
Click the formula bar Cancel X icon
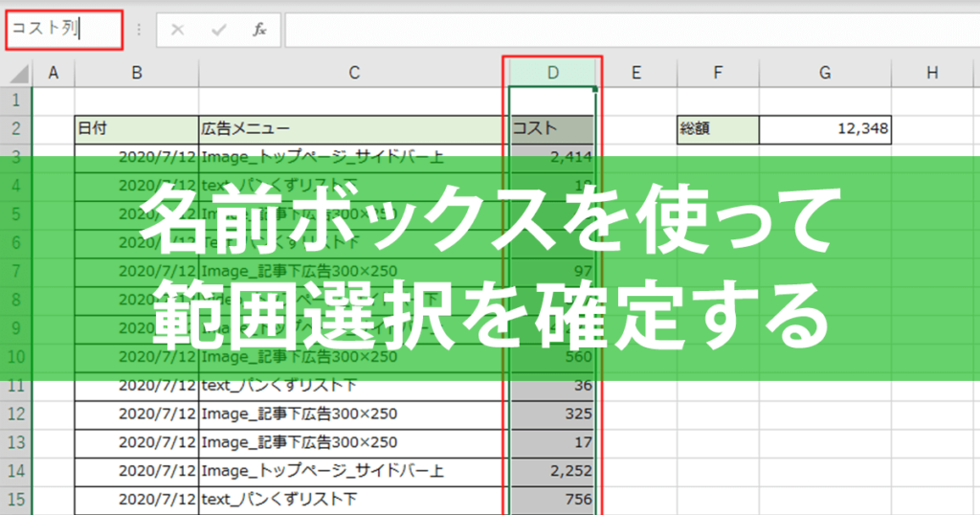[177, 30]
